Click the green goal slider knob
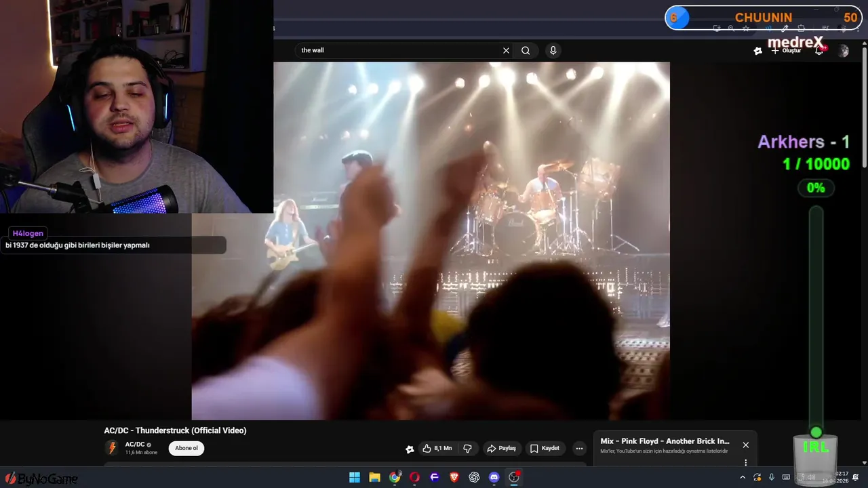The width and height of the screenshot is (868, 488). (816, 432)
